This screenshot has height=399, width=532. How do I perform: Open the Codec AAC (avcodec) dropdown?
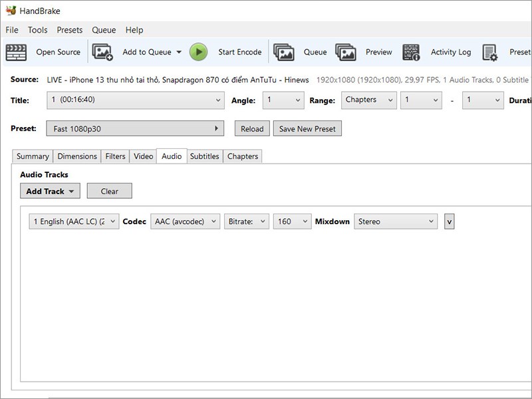(x=186, y=221)
